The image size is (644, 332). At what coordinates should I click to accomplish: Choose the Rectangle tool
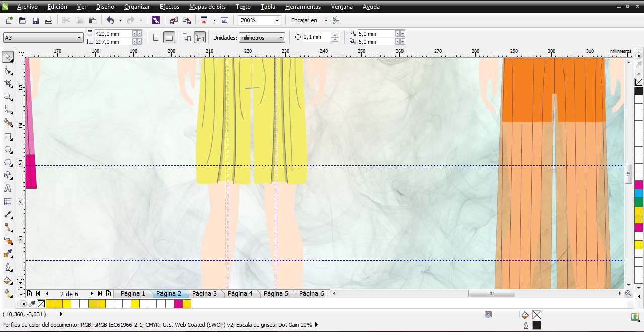pyautogui.click(x=8, y=137)
